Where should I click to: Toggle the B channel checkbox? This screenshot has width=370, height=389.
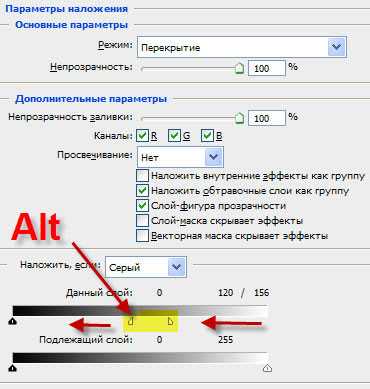[207, 136]
